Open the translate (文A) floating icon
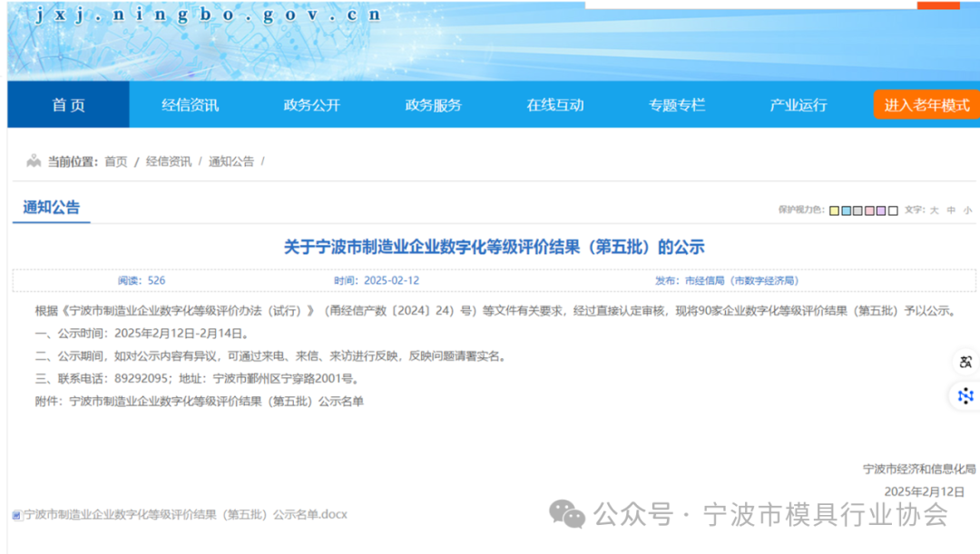The width and height of the screenshot is (980, 554). click(965, 362)
